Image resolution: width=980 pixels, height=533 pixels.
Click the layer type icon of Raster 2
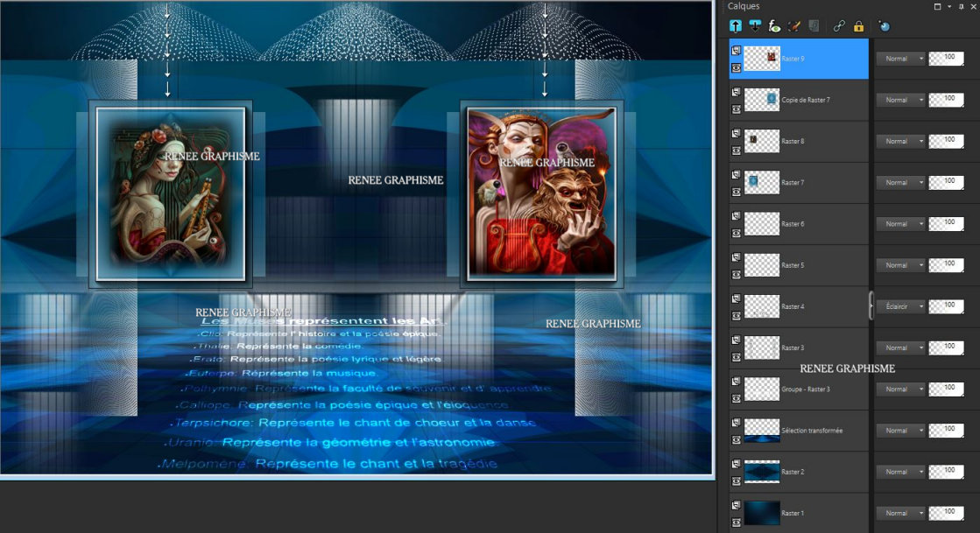tap(737, 463)
